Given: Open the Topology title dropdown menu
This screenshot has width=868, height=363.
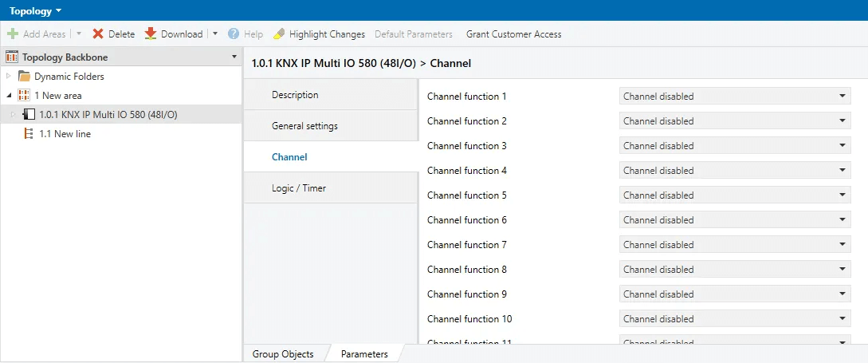Looking at the screenshot, I should [58, 10].
